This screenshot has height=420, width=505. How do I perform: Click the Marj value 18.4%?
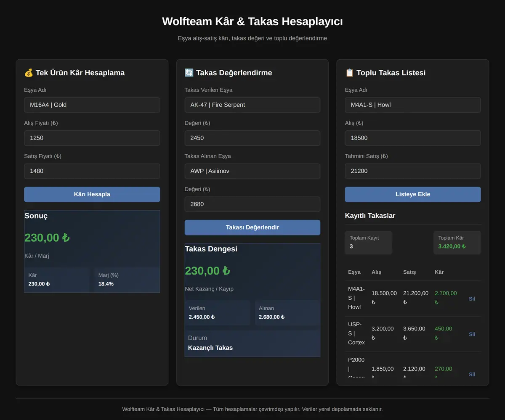pos(106,284)
